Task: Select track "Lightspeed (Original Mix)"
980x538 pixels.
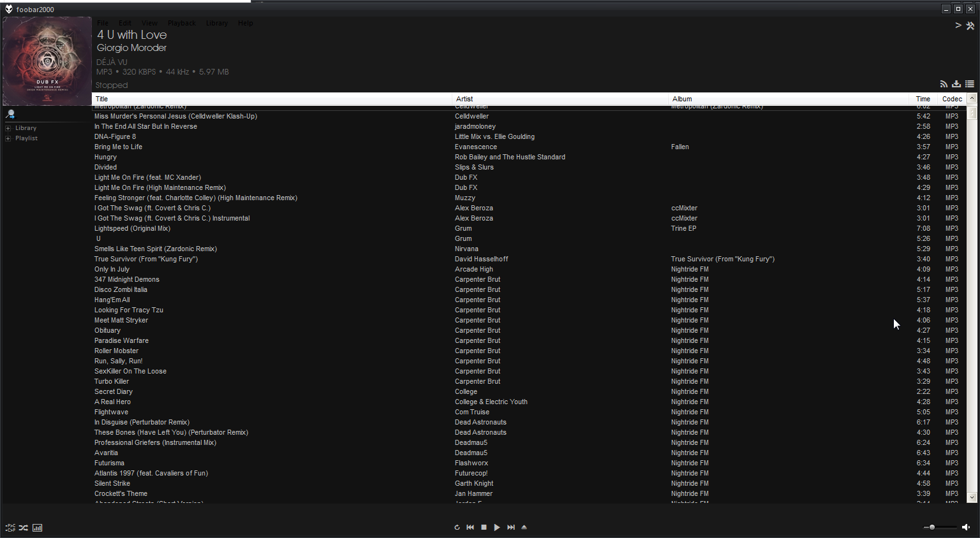Action: (x=132, y=228)
